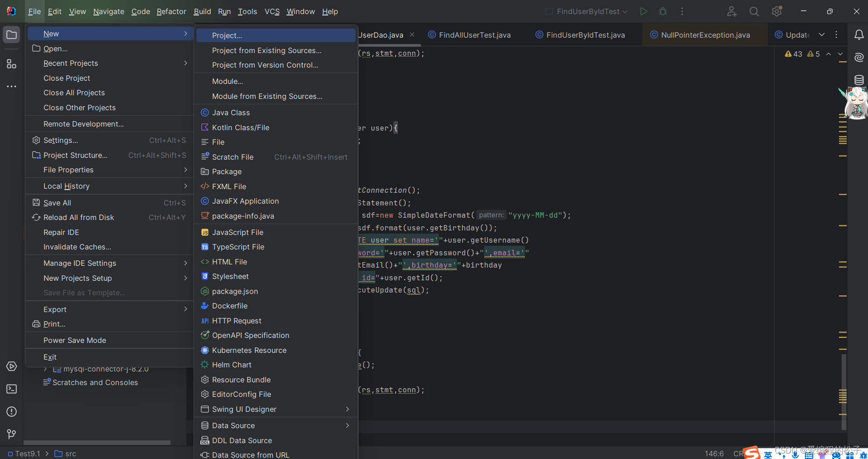Viewport: 868px width, 459px height.
Task: Open the Structure tool window icon
Action: (12, 64)
